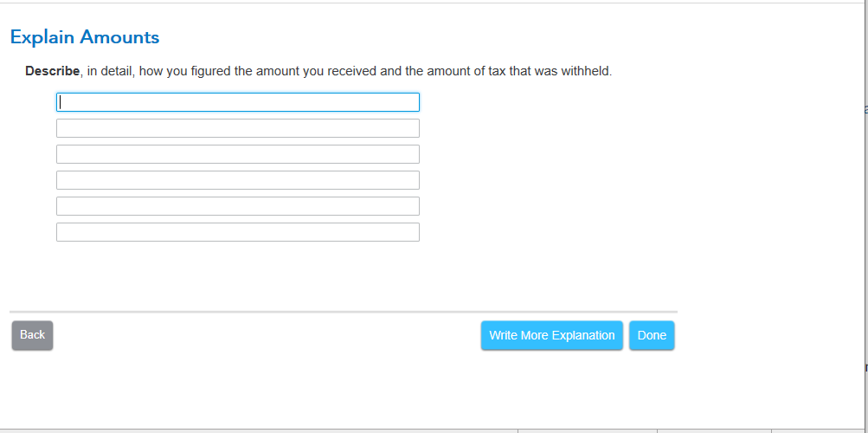Select the third explanation input box
The height and width of the screenshot is (433, 868).
(x=237, y=154)
